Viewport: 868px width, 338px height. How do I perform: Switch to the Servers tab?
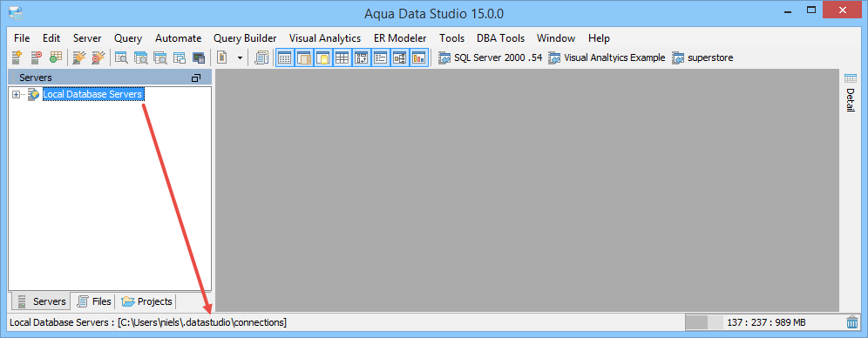41,301
